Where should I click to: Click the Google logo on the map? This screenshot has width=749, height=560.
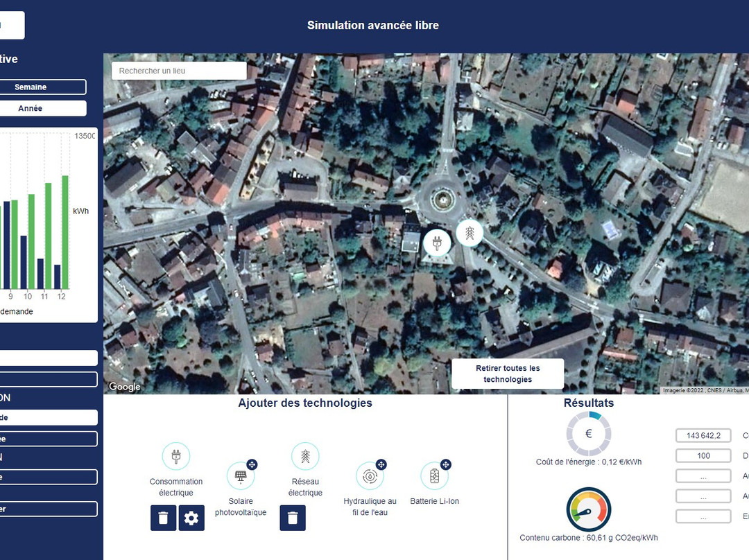(x=125, y=386)
